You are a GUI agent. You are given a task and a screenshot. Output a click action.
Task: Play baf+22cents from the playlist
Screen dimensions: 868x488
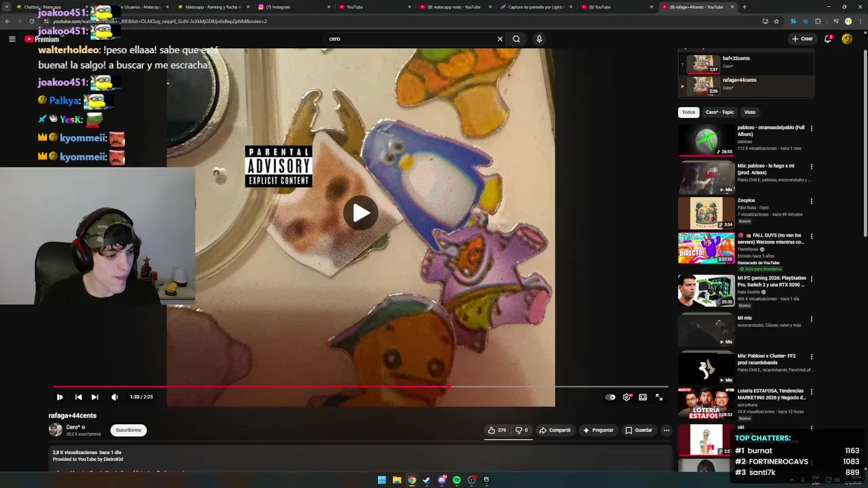[x=746, y=64]
